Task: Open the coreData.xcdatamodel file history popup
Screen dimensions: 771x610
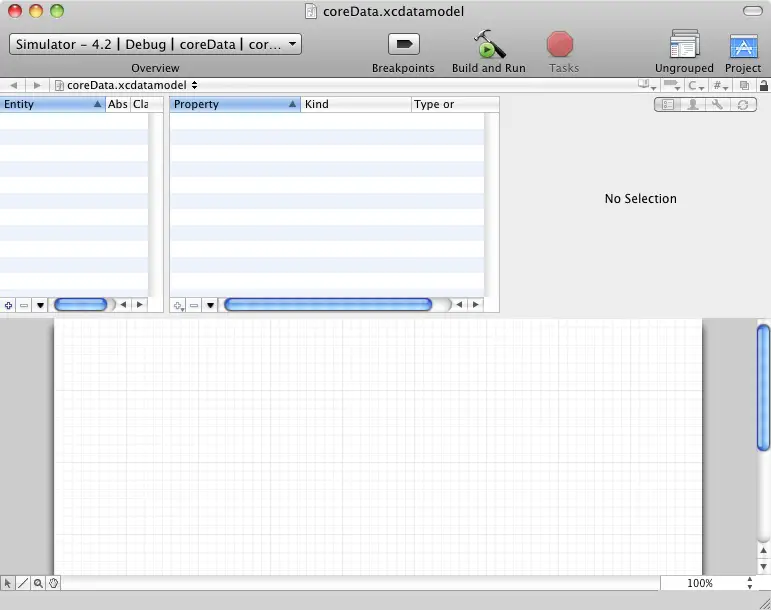Action: click(x=126, y=85)
